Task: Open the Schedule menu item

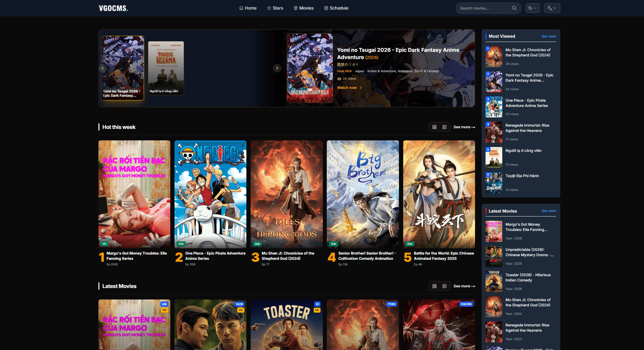Action: pos(336,8)
